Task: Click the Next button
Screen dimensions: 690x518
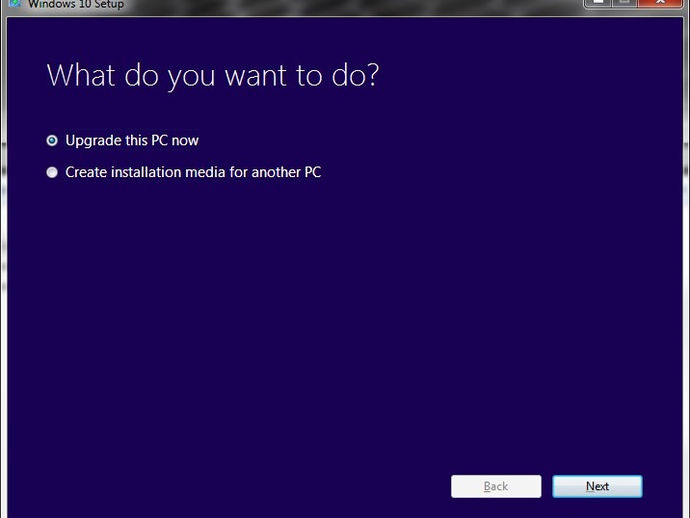Action: click(597, 486)
